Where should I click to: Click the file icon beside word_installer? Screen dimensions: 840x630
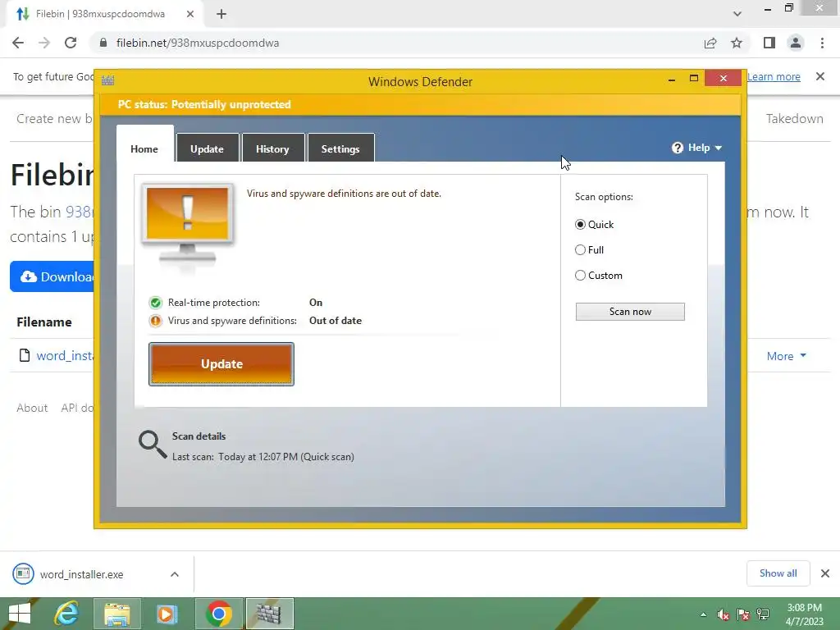point(24,355)
